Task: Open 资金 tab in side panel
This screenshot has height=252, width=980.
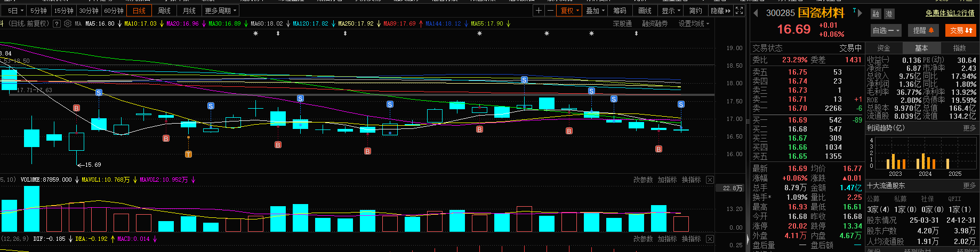Action: click(x=883, y=48)
